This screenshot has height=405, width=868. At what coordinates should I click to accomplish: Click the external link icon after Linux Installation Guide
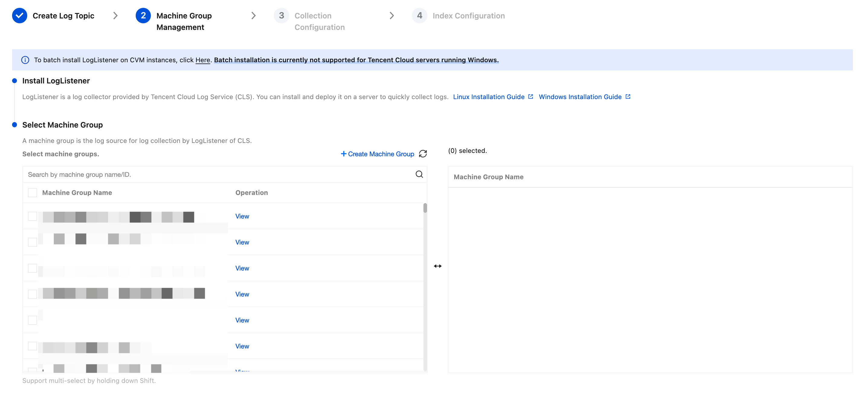(530, 97)
